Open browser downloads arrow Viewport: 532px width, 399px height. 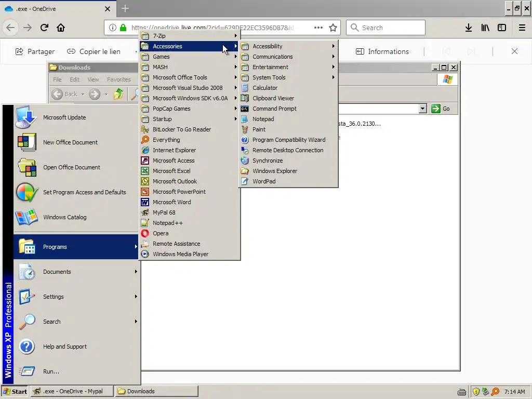point(469,28)
